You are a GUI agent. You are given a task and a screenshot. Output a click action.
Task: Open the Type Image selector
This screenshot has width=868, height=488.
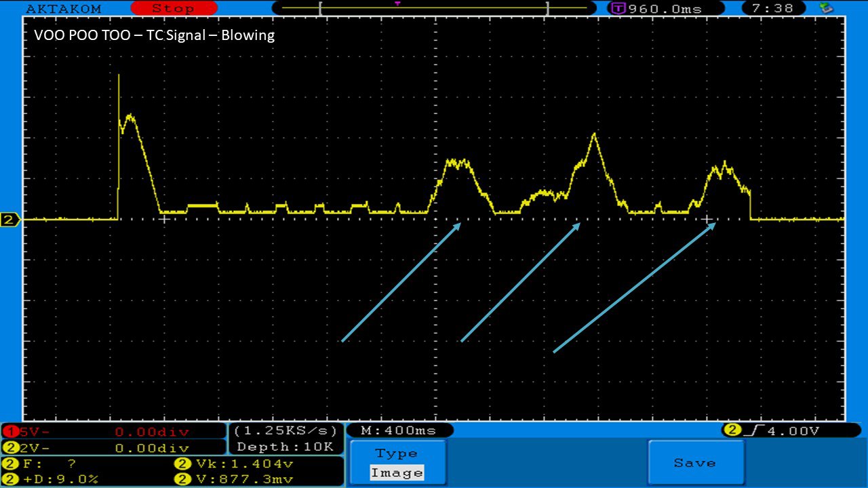tap(397, 464)
